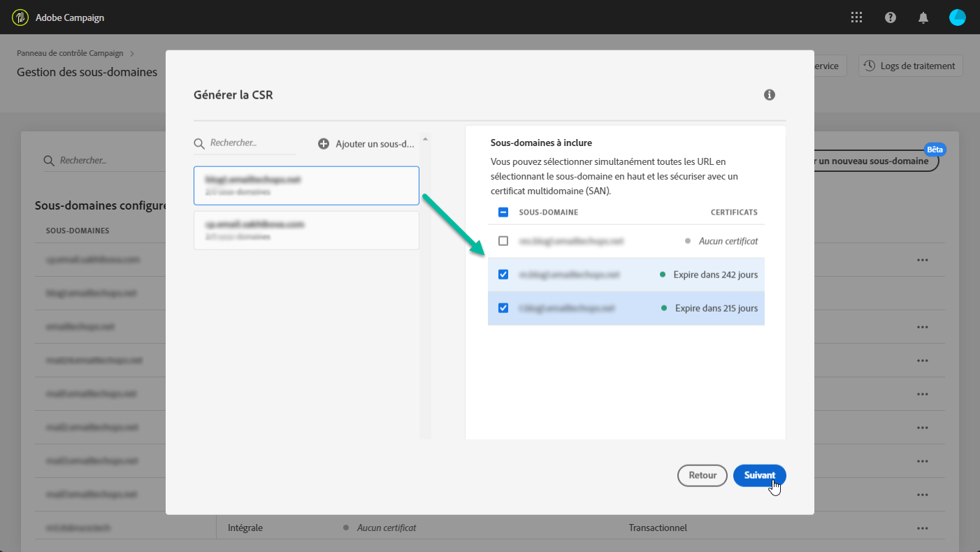980x552 pixels.
Task: Open the three-dot menu on the Transactionnel row
Action: pos(923,528)
